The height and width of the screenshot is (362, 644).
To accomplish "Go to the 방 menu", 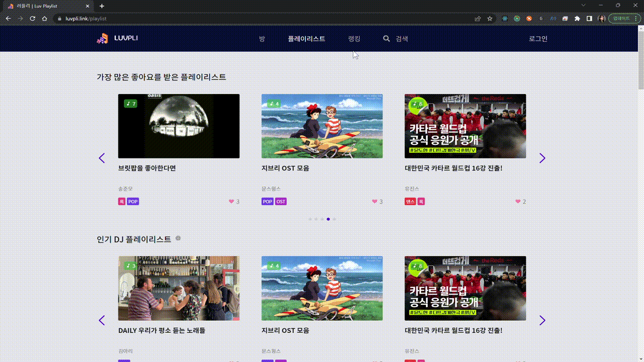I will (262, 39).
